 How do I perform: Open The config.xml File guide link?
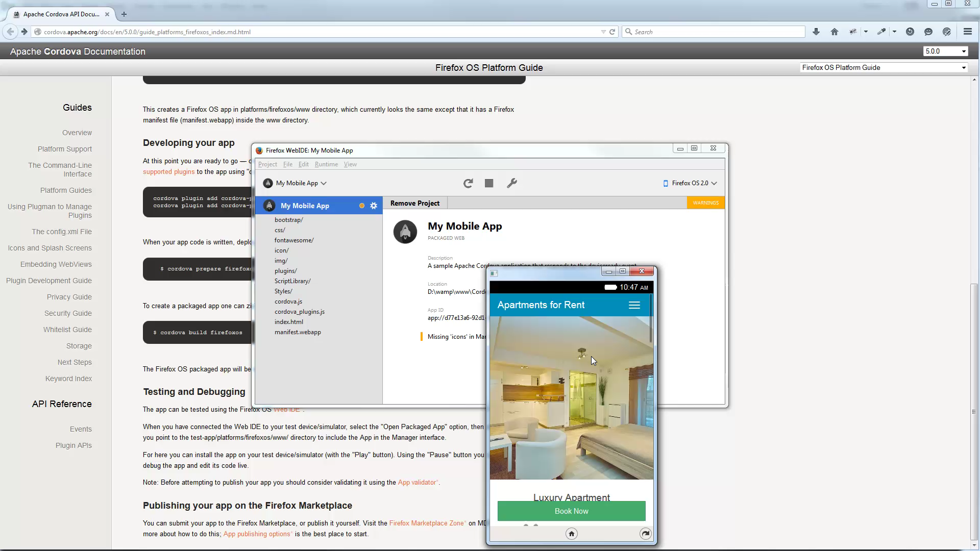(62, 232)
